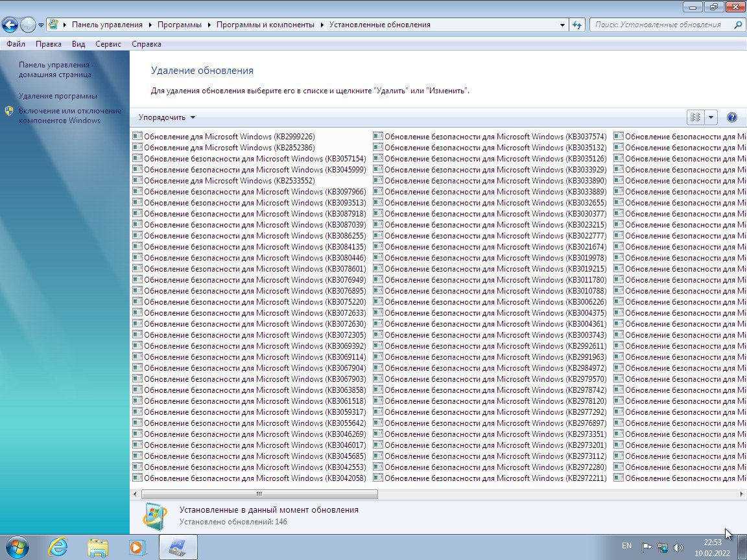Click icon of update KB3076949
Screen dimensions: 747x560
pyautogui.click(x=137, y=279)
